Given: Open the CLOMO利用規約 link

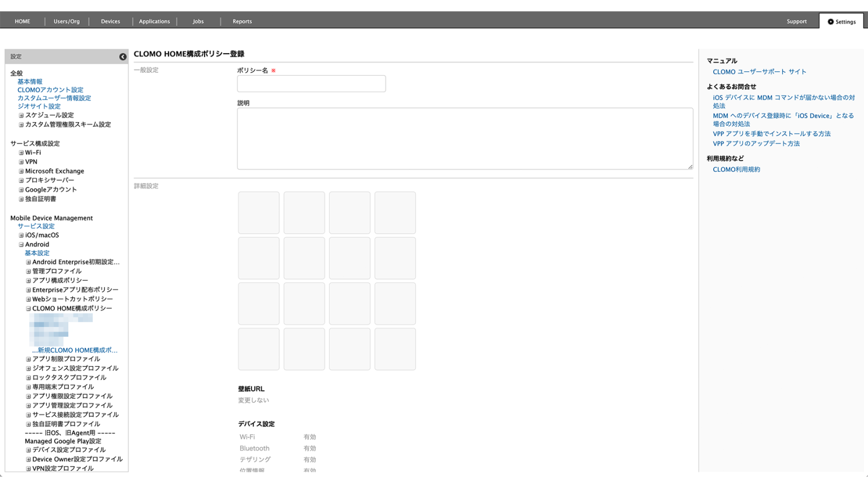Looking at the screenshot, I should pyautogui.click(x=736, y=169).
